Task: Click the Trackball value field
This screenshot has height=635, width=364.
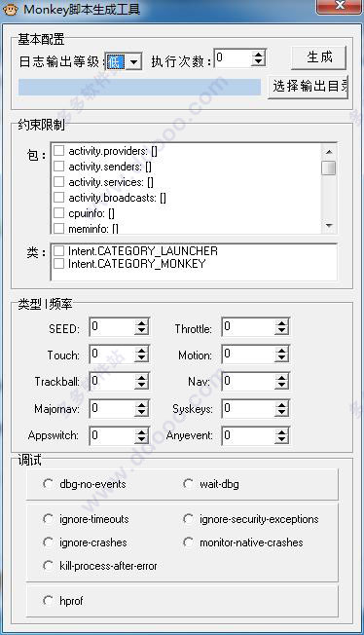Action: [112, 381]
